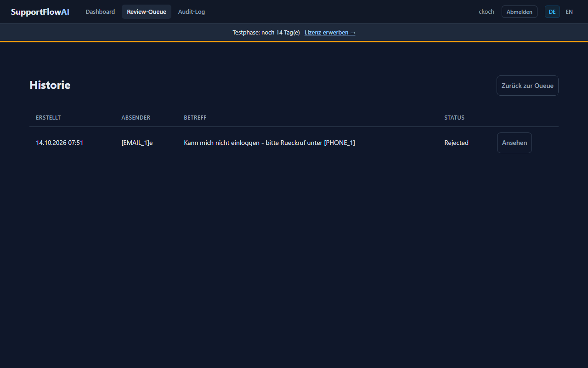Click the Rejected status cell
The height and width of the screenshot is (368, 588).
[x=456, y=143]
